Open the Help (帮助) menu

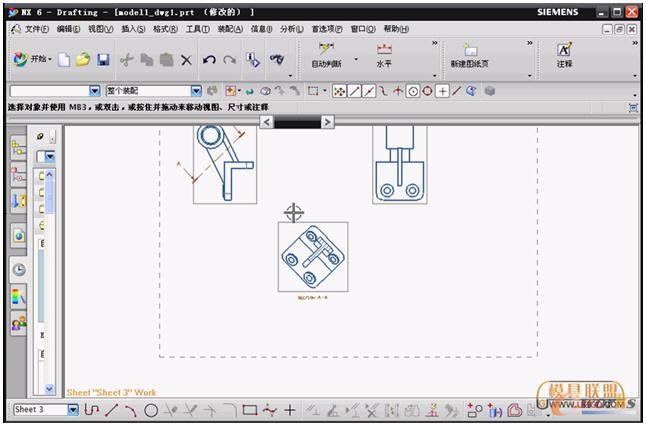point(396,29)
